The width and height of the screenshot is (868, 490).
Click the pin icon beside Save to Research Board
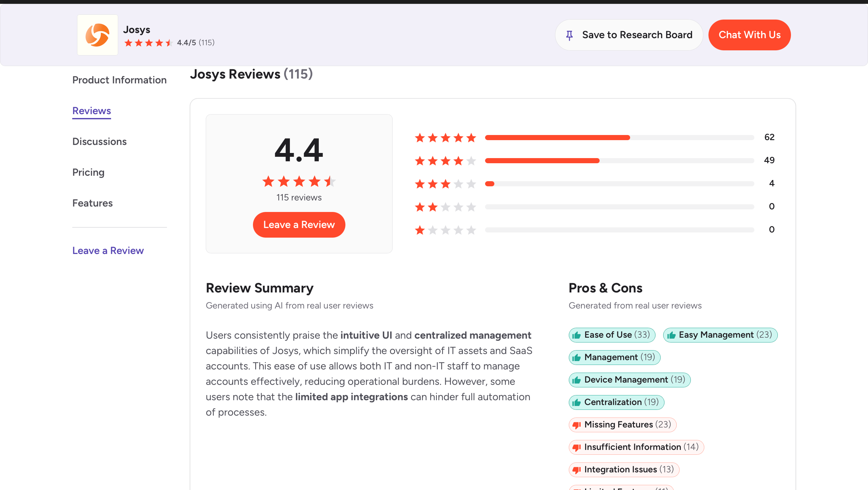coord(569,35)
